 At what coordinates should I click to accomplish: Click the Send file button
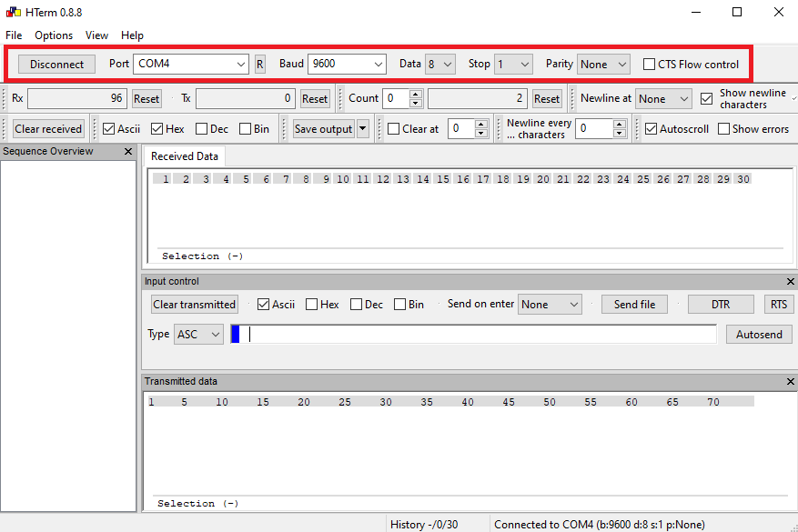point(634,305)
